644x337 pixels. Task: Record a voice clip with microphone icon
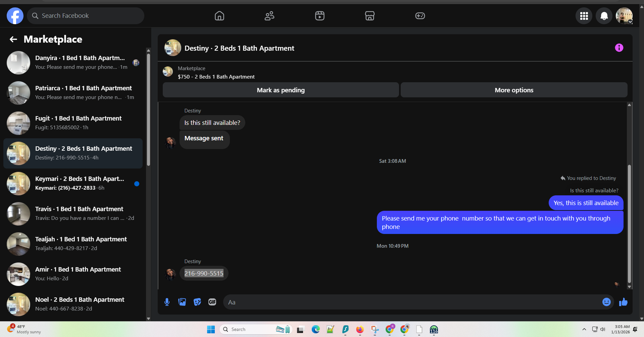pyautogui.click(x=167, y=302)
